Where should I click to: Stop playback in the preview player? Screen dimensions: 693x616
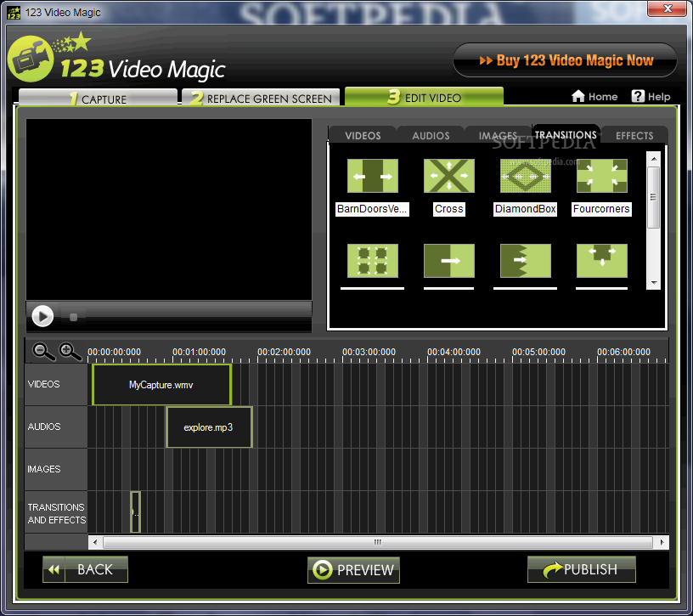click(73, 317)
